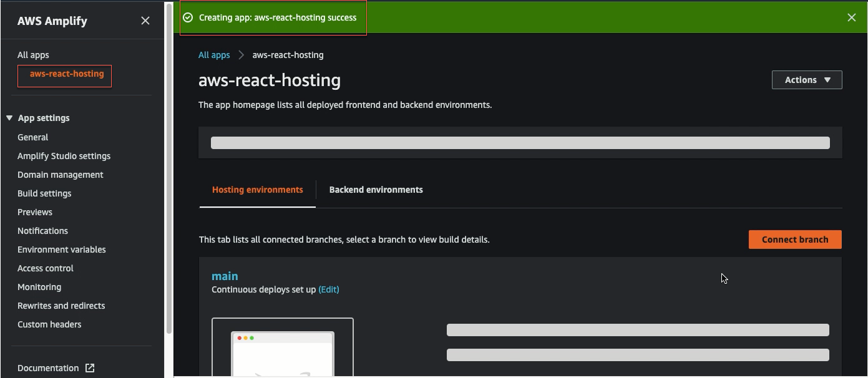
Task: Click 'Creating app: aws-react-hosting success' message
Action: pyautogui.click(x=278, y=17)
